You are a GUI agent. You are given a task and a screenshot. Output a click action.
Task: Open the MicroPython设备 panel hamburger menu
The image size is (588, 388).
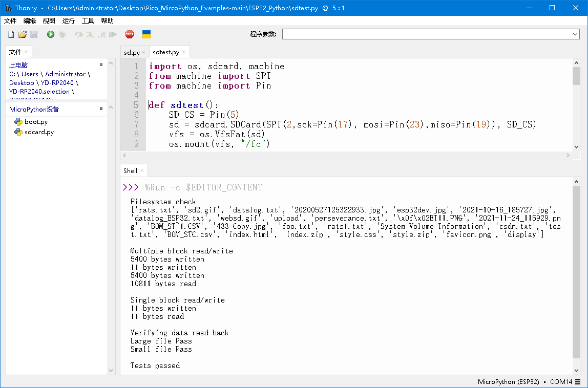pos(101,108)
